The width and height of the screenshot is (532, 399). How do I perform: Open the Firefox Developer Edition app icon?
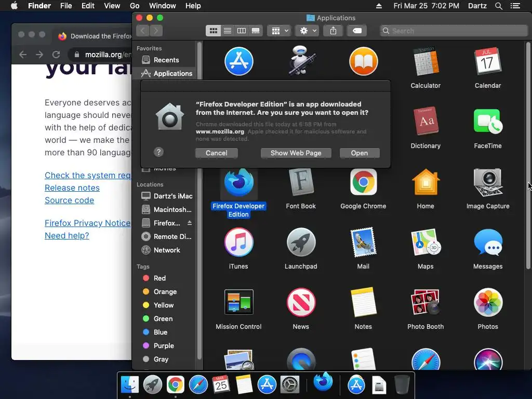[x=238, y=182]
